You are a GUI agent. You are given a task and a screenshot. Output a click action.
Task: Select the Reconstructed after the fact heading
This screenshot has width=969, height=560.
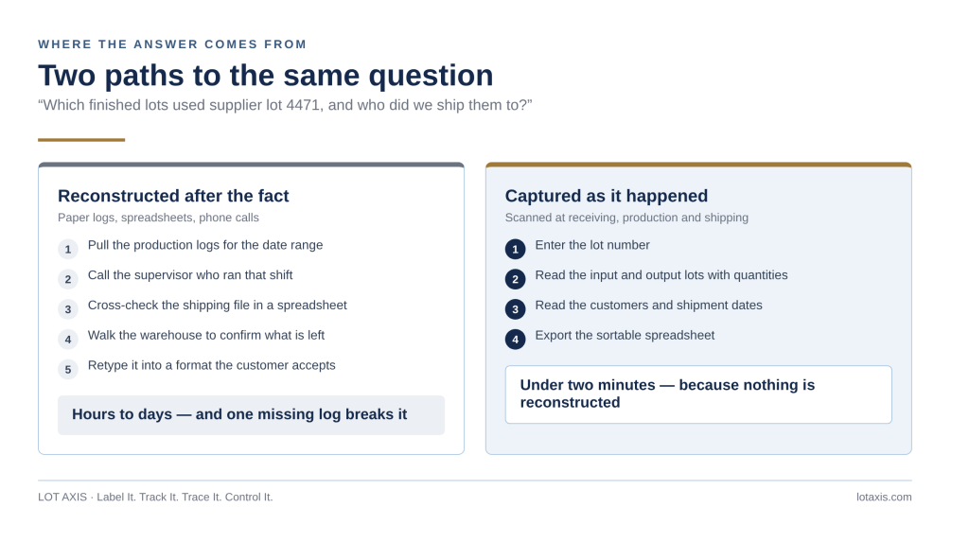coord(173,196)
